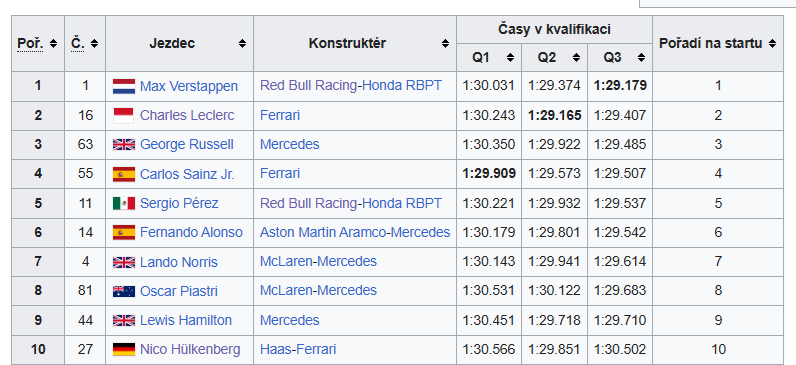Open Lewis Hamilton driver link

(186, 320)
